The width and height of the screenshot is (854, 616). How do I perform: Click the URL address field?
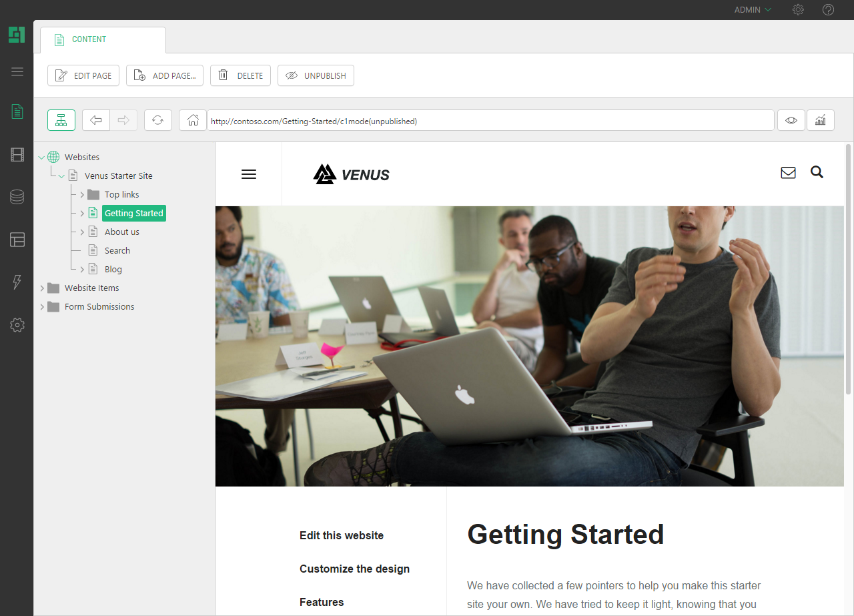click(490, 121)
